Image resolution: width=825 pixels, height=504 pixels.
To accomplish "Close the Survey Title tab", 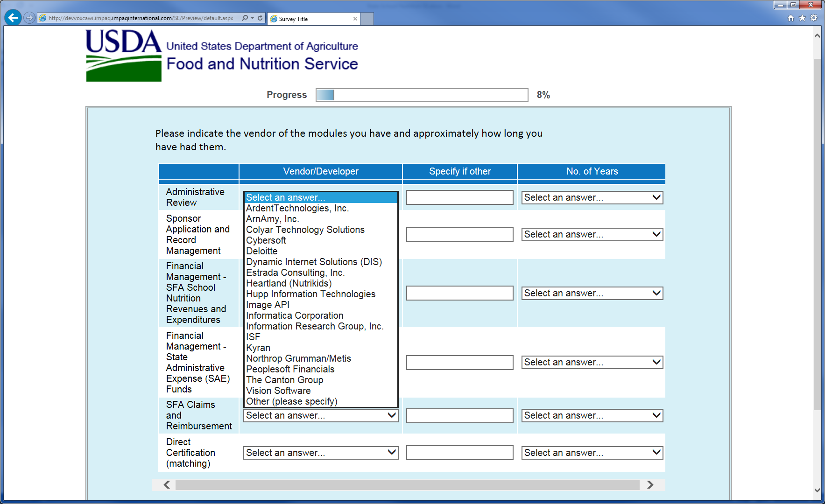I will 355,19.
